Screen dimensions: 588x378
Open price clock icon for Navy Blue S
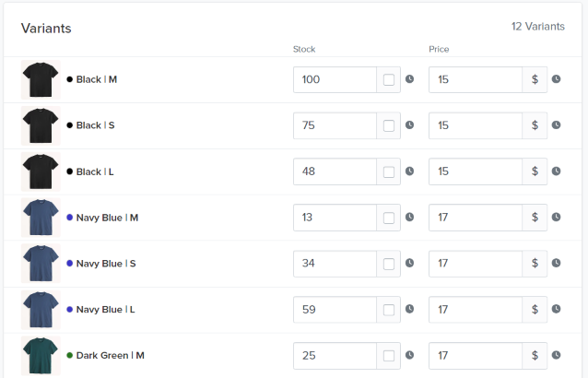556,264
